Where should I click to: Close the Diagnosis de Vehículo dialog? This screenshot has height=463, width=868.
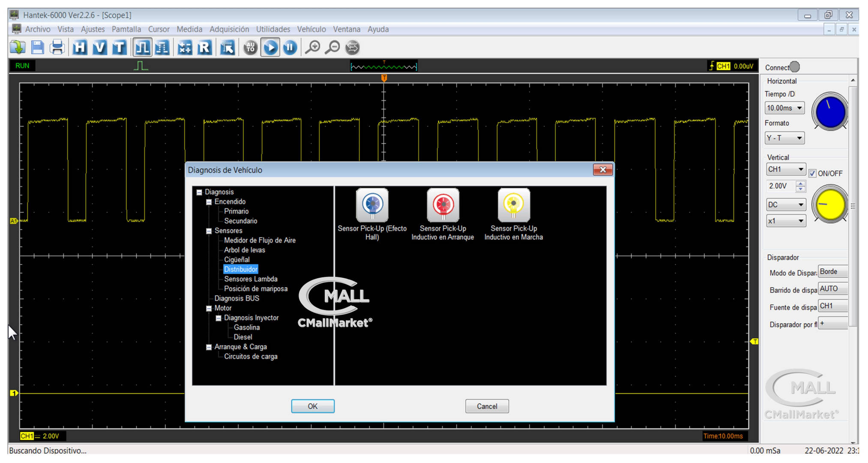pyautogui.click(x=603, y=170)
